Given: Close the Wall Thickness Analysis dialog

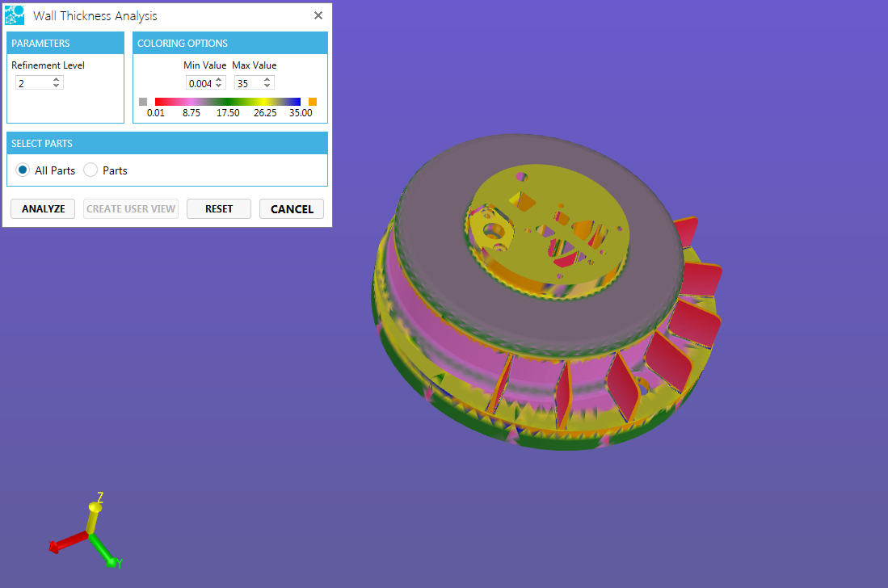Looking at the screenshot, I should coord(318,15).
